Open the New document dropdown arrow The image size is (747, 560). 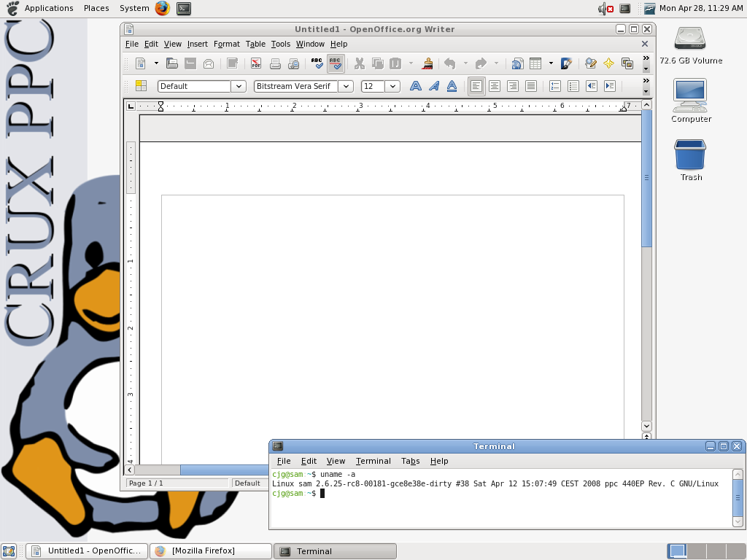[x=156, y=63]
